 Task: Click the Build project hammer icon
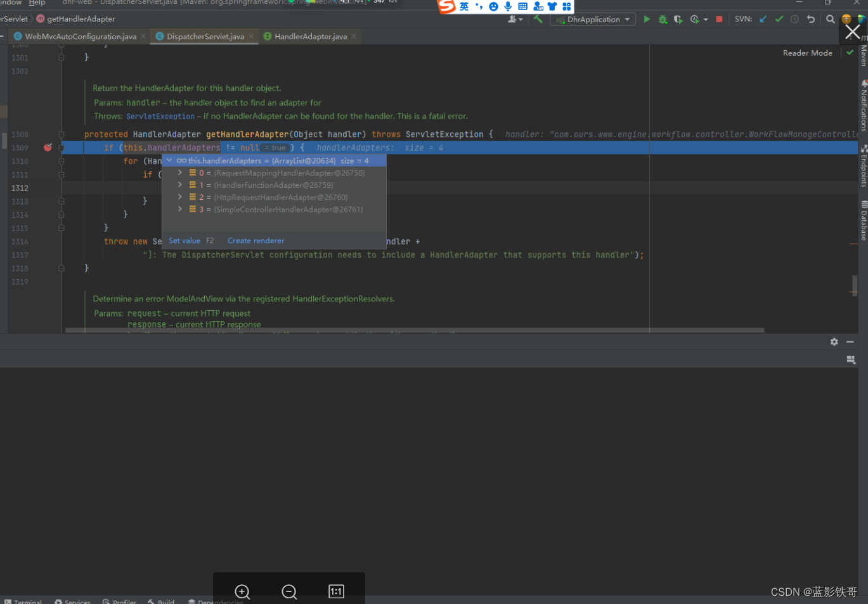538,19
